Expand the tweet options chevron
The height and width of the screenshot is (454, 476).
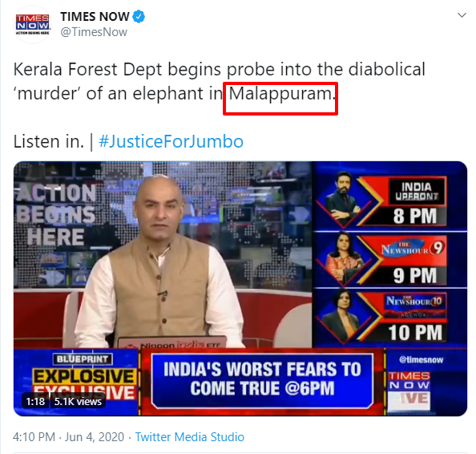(462, 15)
